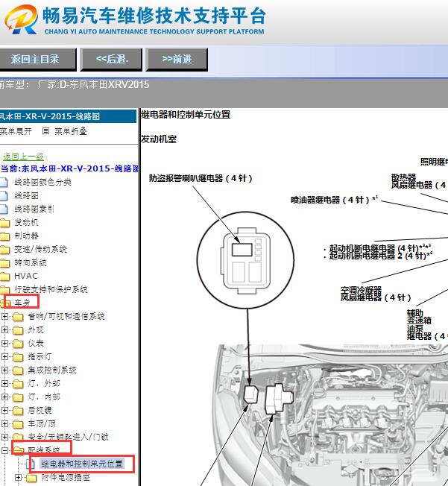Expand the 灯, 内部 tree node
448x486 pixels.
(x=4, y=397)
